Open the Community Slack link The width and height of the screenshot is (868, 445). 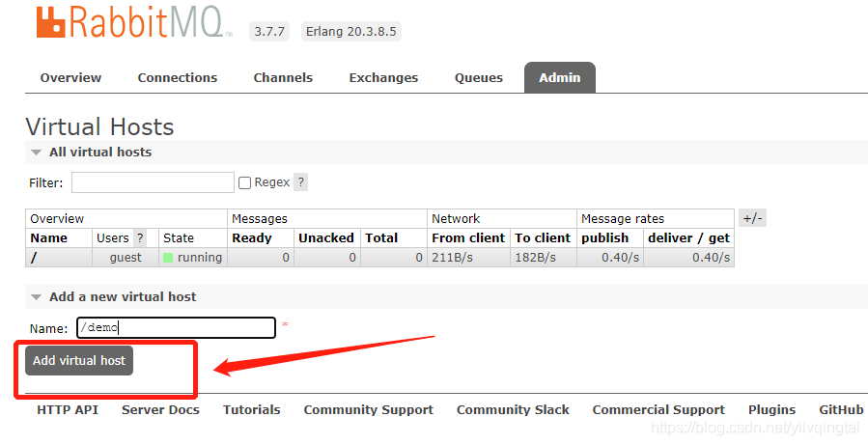[x=513, y=410]
